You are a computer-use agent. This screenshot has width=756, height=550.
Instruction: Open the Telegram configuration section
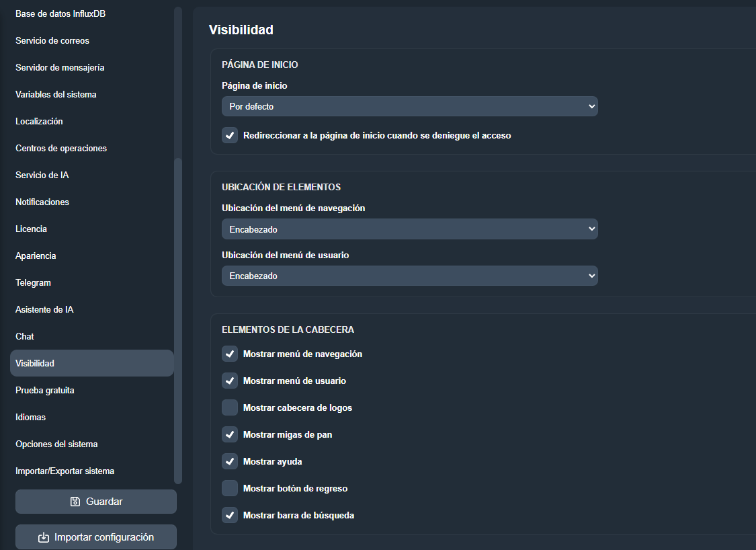(x=33, y=282)
